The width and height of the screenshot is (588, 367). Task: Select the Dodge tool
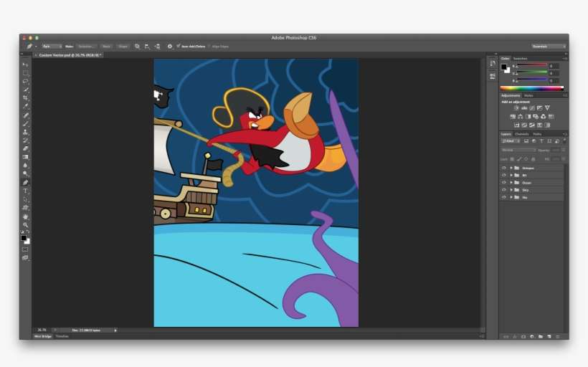pos(25,173)
